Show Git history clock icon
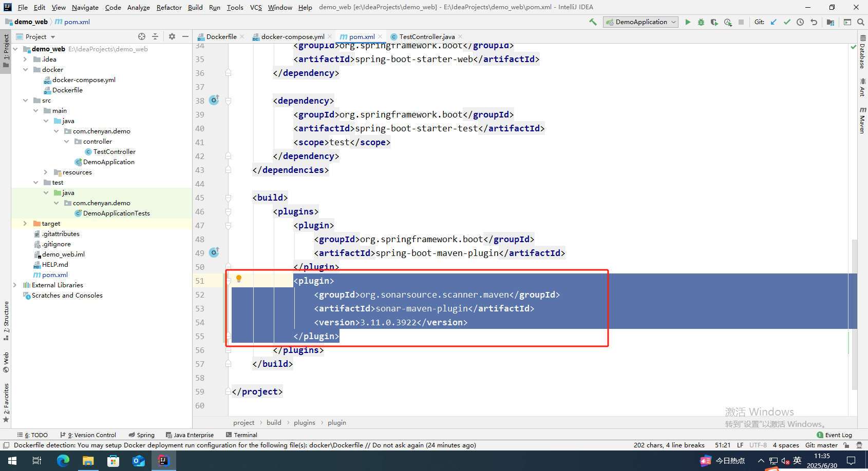Image resolution: width=868 pixels, height=471 pixels. click(800, 22)
